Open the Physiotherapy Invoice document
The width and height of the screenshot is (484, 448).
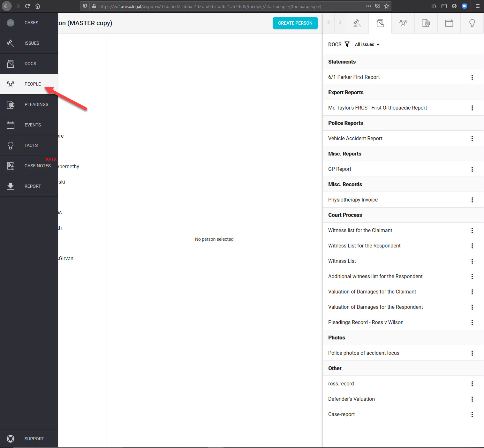(x=353, y=200)
